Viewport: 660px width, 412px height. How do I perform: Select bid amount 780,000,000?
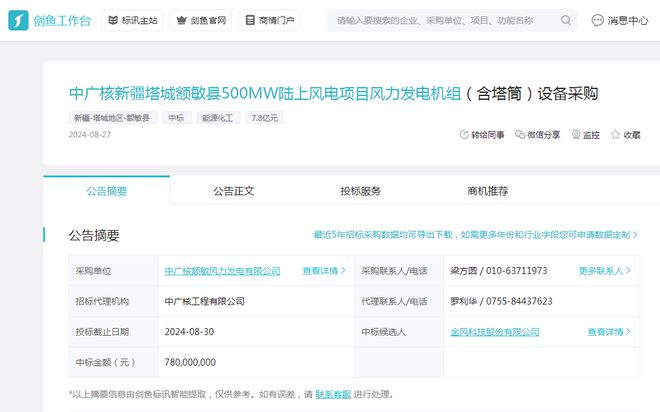(190, 362)
